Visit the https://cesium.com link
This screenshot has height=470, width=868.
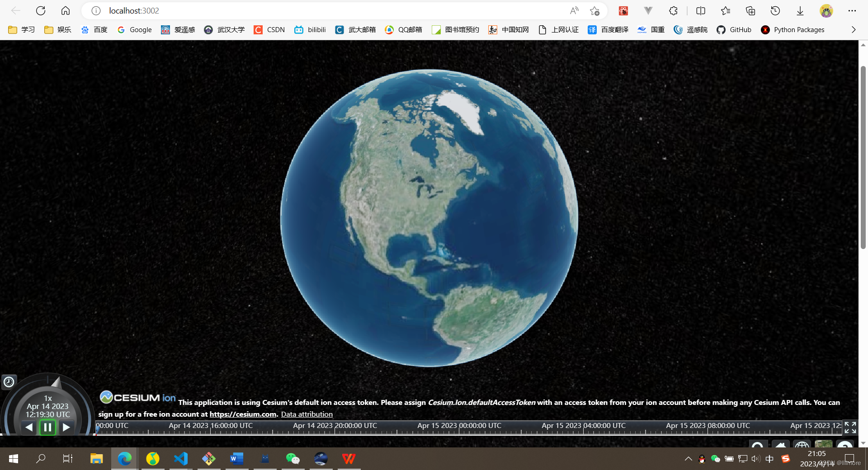click(x=242, y=414)
